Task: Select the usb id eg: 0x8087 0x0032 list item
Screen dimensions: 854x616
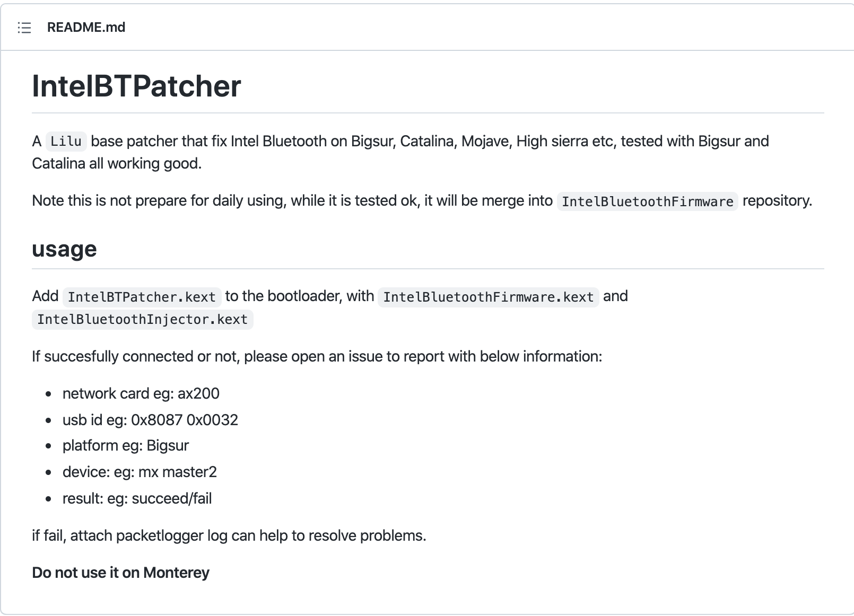Action: coord(151,419)
